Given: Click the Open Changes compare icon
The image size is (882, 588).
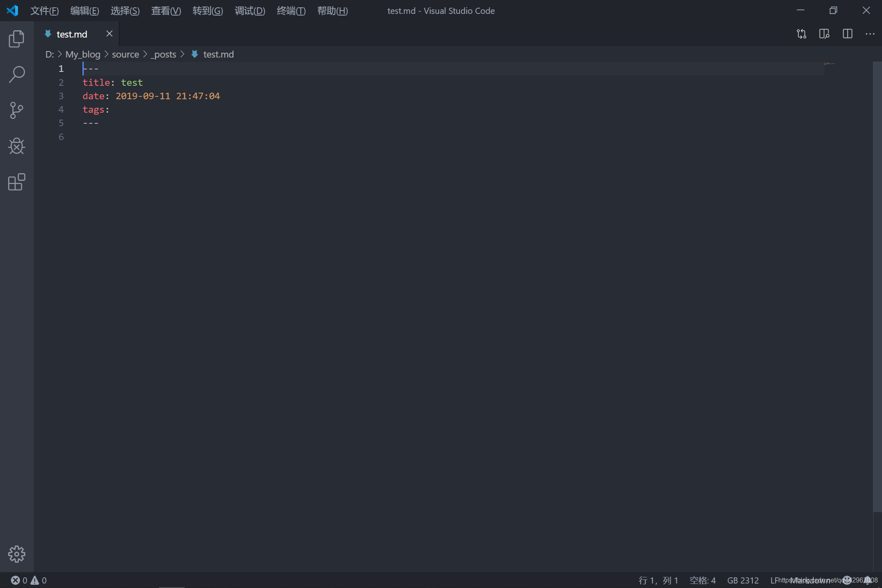Looking at the screenshot, I should [x=801, y=34].
